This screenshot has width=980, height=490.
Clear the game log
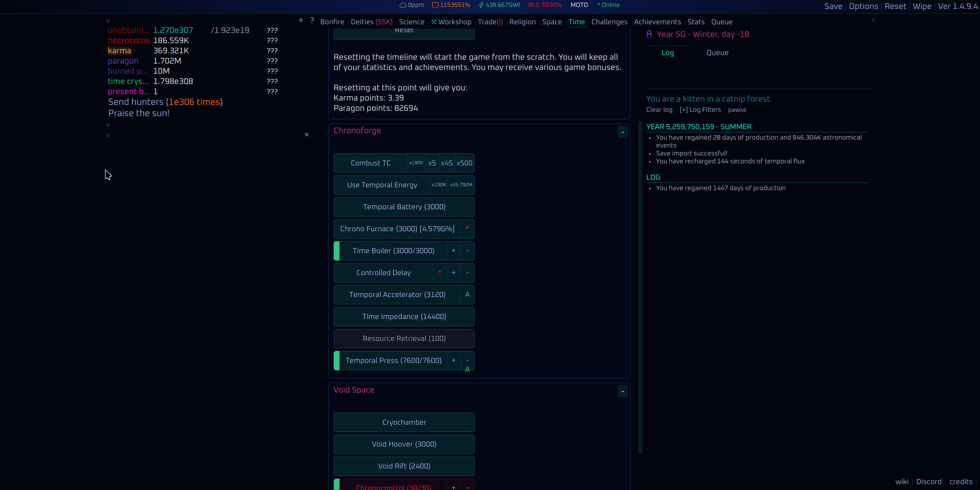(659, 109)
